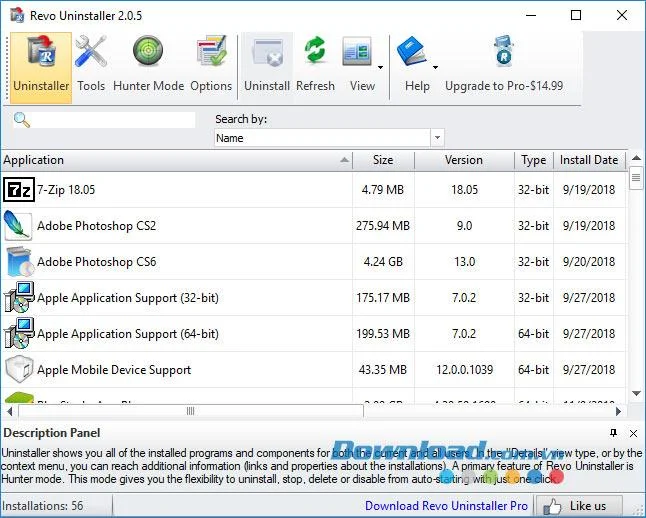646x518 pixels.
Task: Open the Tools wrench and screwdriver icon
Action: (x=91, y=52)
